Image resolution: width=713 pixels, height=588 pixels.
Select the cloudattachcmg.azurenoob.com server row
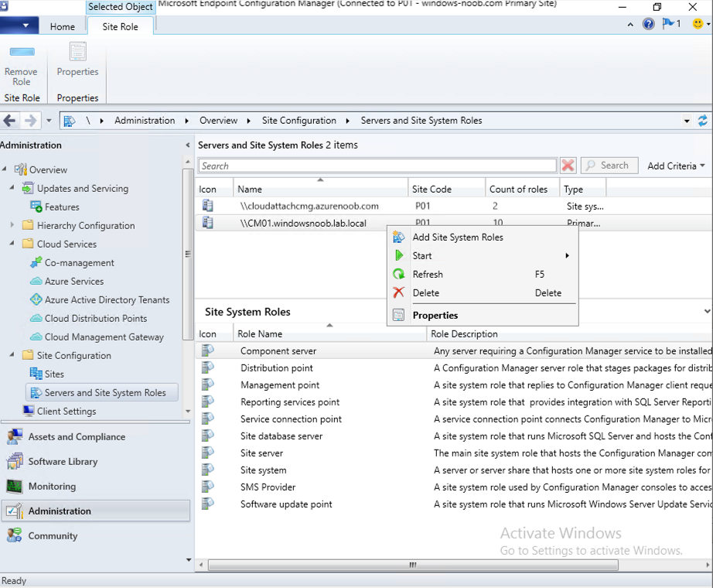click(x=454, y=206)
